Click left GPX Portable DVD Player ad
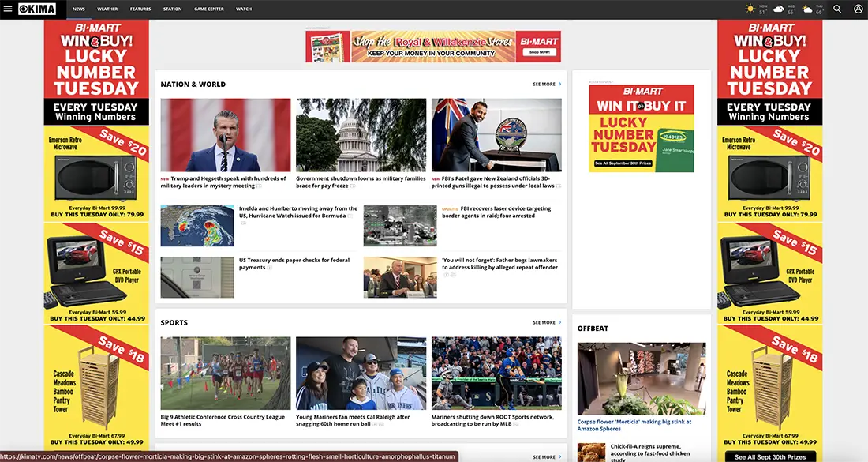 point(96,273)
